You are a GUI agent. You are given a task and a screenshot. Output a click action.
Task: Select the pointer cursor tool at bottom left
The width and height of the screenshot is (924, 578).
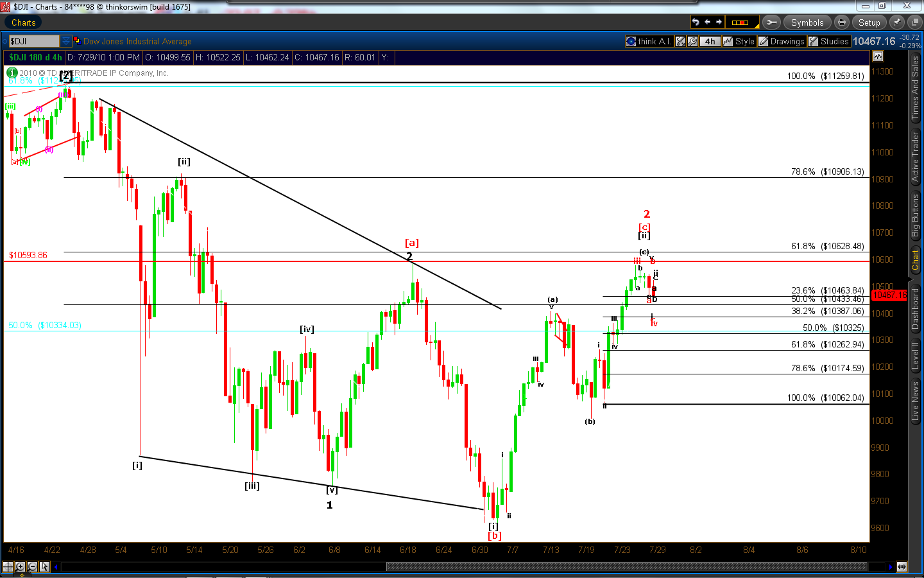(44, 566)
